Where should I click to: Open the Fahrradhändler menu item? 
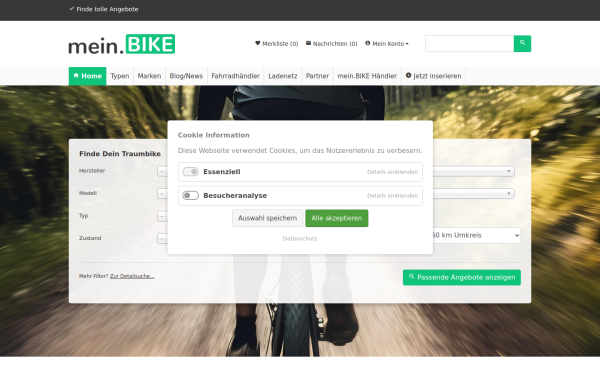236,76
